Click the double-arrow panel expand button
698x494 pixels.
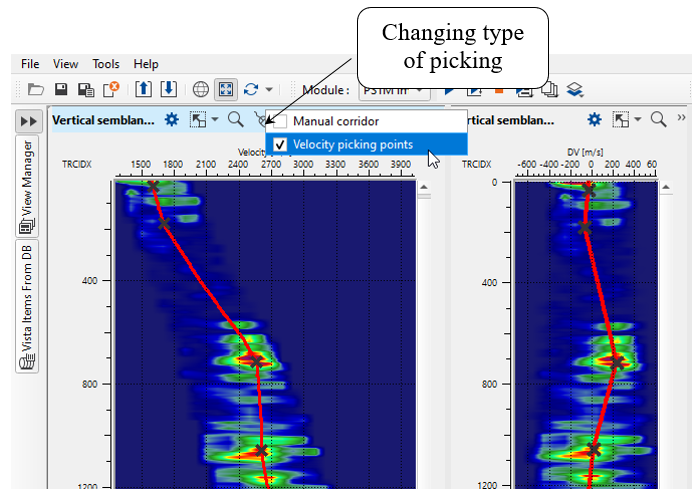coord(28,120)
